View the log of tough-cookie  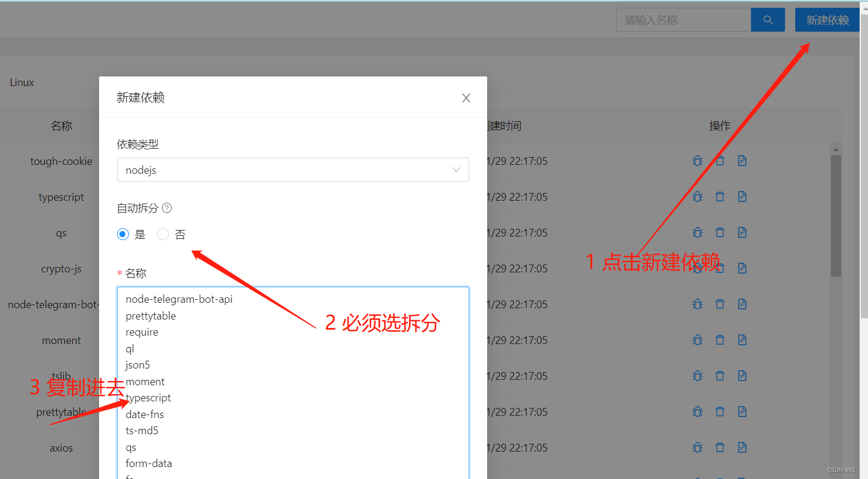point(742,161)
